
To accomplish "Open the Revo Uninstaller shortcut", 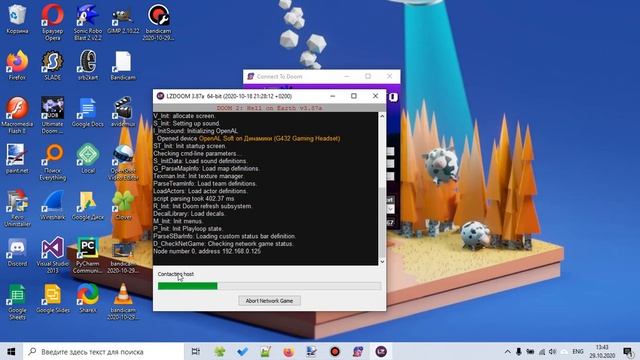I will [x=17, y=209].
